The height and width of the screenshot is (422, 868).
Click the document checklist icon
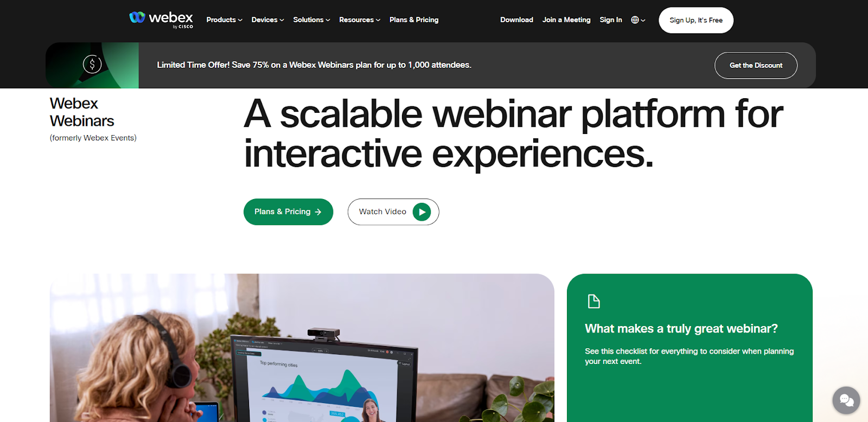(x=594, y=301)
